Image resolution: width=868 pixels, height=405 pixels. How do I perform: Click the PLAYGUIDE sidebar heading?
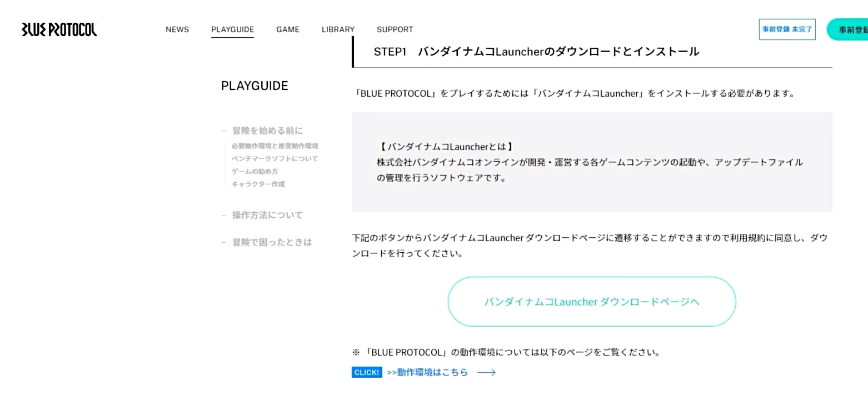[255, 86]
